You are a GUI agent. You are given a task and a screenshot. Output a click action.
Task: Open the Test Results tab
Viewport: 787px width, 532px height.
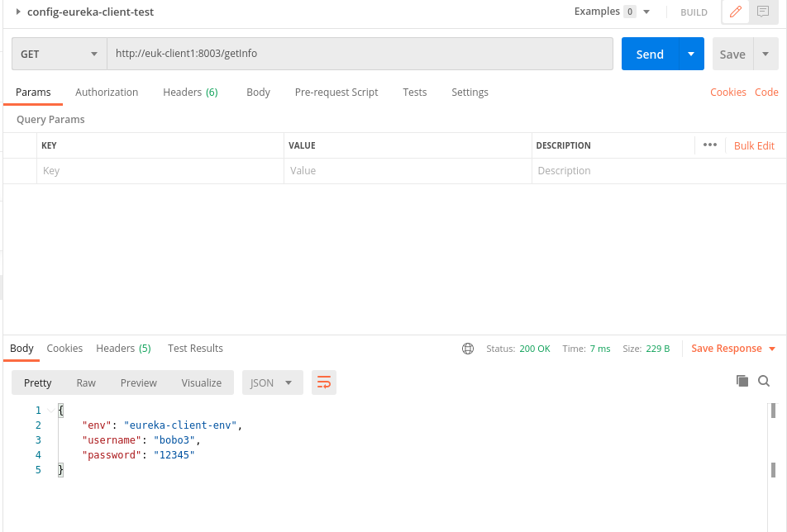[195, 349]
